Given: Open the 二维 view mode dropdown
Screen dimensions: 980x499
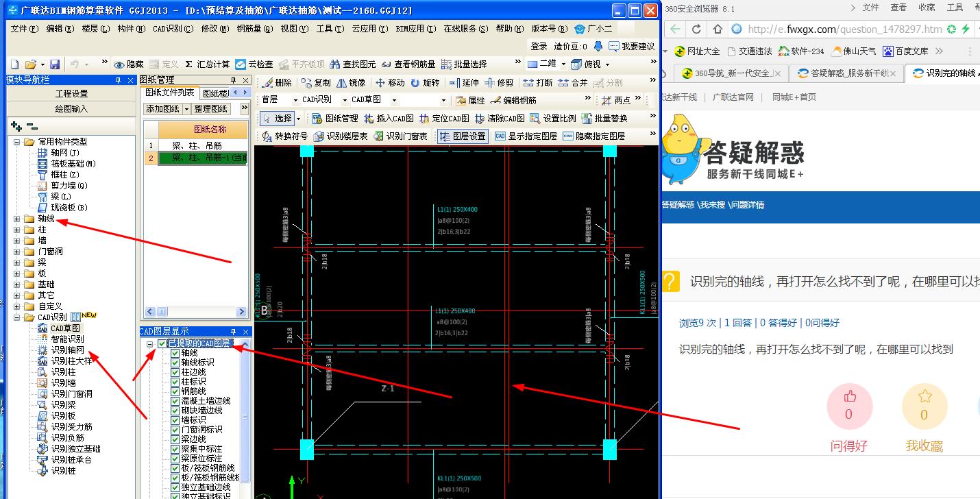Looking at the screenshot, I should point(564,64).
